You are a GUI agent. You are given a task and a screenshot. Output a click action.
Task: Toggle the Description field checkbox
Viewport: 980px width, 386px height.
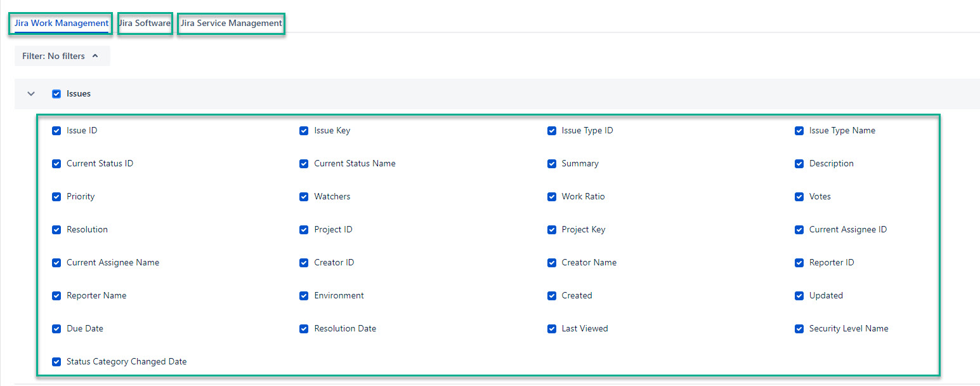click(799, 164)
